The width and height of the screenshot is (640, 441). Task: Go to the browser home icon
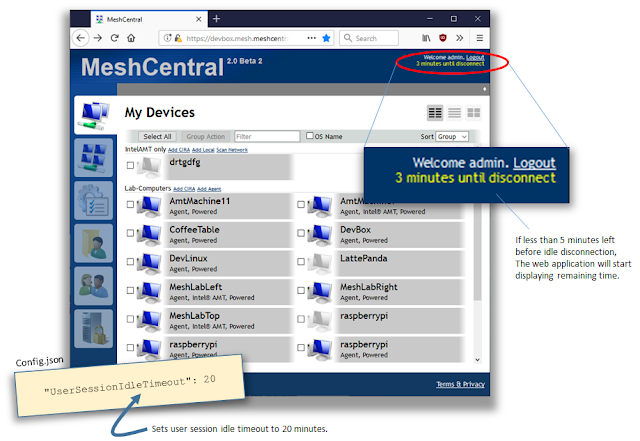[131, 38]
